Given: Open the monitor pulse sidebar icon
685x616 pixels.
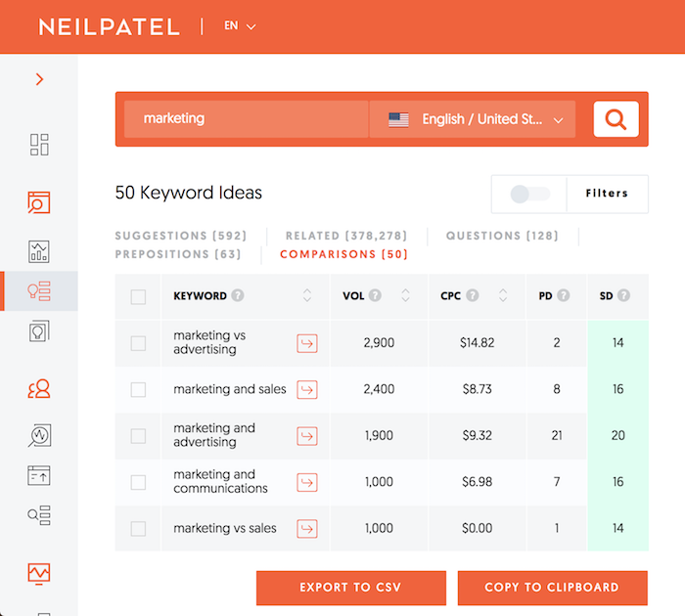Looking at the screenshot, I should [x=39, y=573].
